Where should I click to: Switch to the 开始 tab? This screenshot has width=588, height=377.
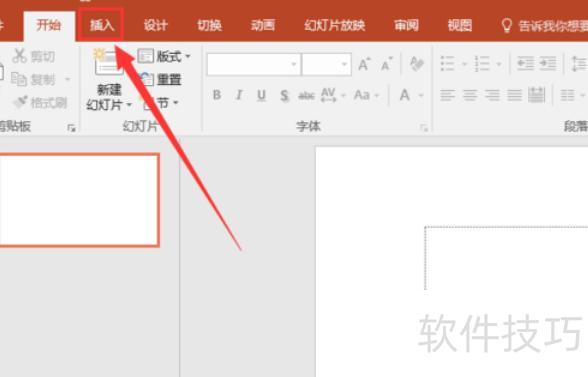click(49, 25)
